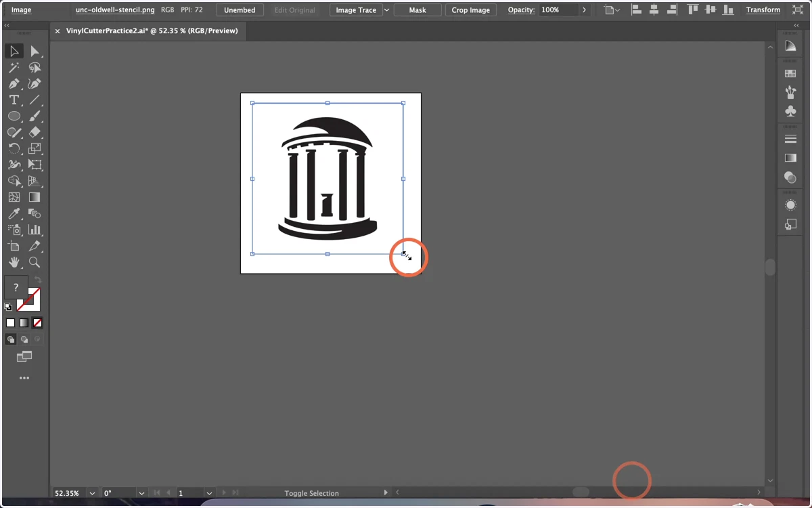Open artboard number dropdown
This screenshot has width=812, height=508.
209,493
